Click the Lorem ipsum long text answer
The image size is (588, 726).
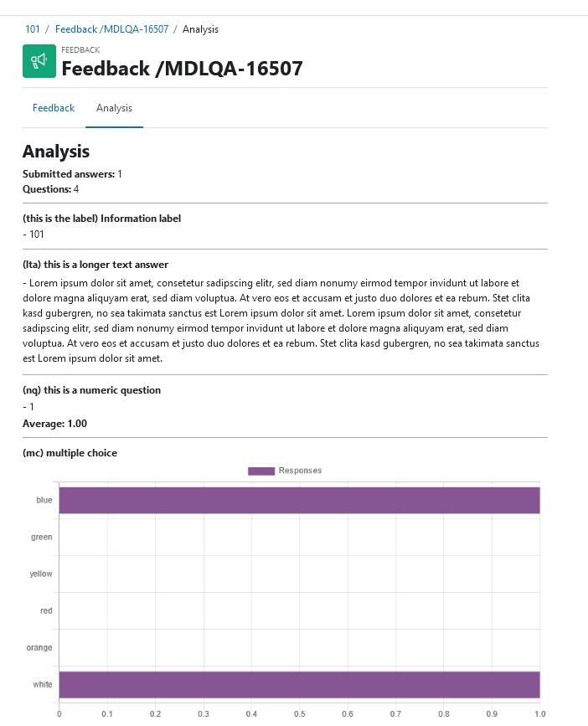tap(281, 321)
